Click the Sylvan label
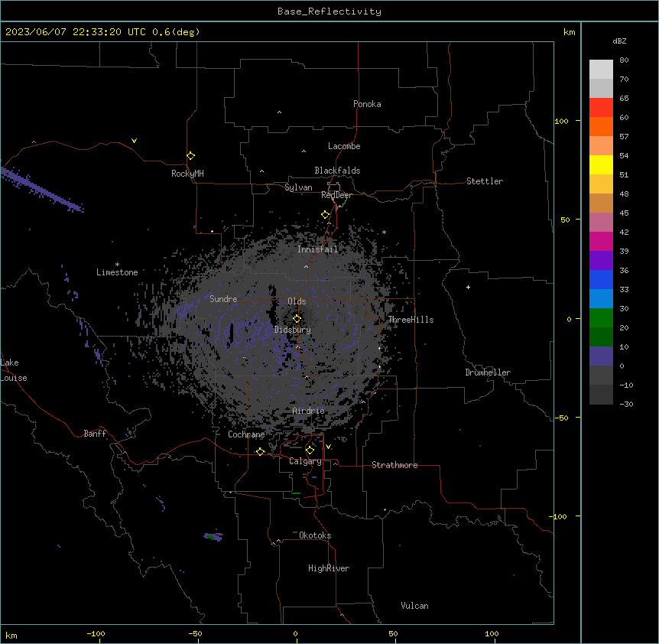The image size is (659, 644). coord(298,187)
